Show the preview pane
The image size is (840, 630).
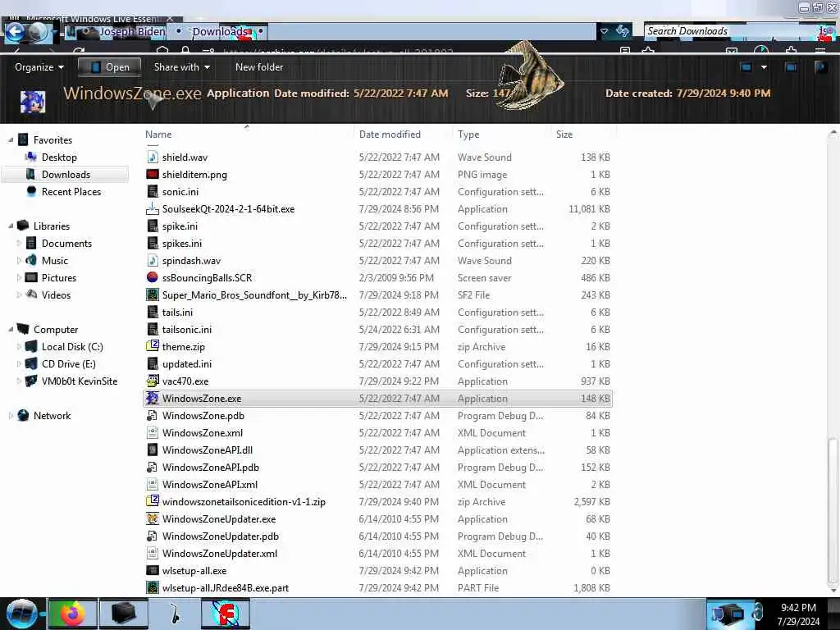791,67
